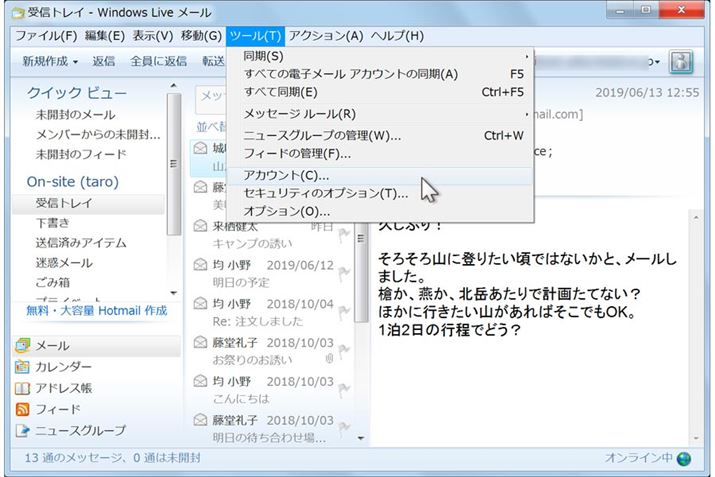Click the 転送 forward button

click(213, 61)
